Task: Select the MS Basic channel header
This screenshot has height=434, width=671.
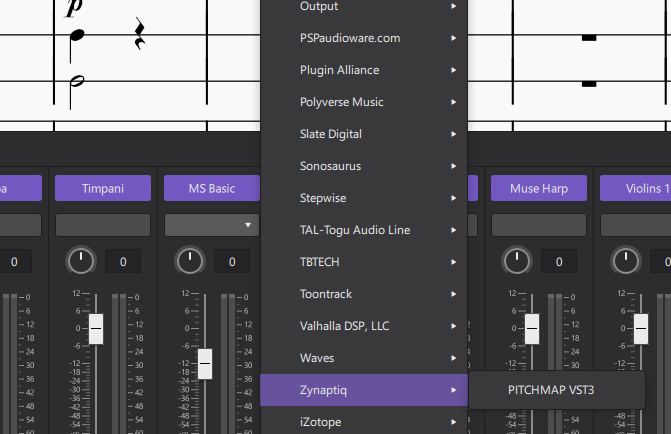Action: (x=212, y=188)
